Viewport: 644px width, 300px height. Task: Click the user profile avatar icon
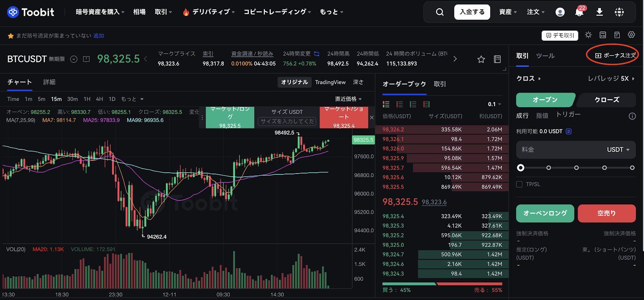point(560,12)
